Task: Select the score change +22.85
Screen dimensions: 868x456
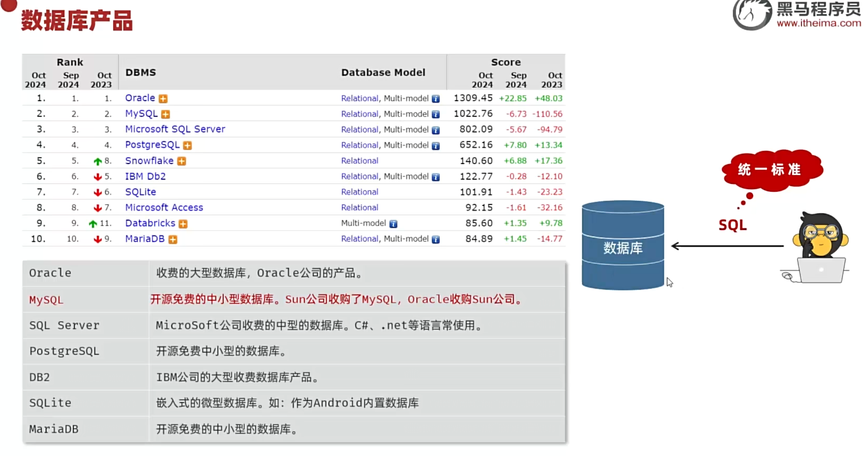Action: coord(513,99)
